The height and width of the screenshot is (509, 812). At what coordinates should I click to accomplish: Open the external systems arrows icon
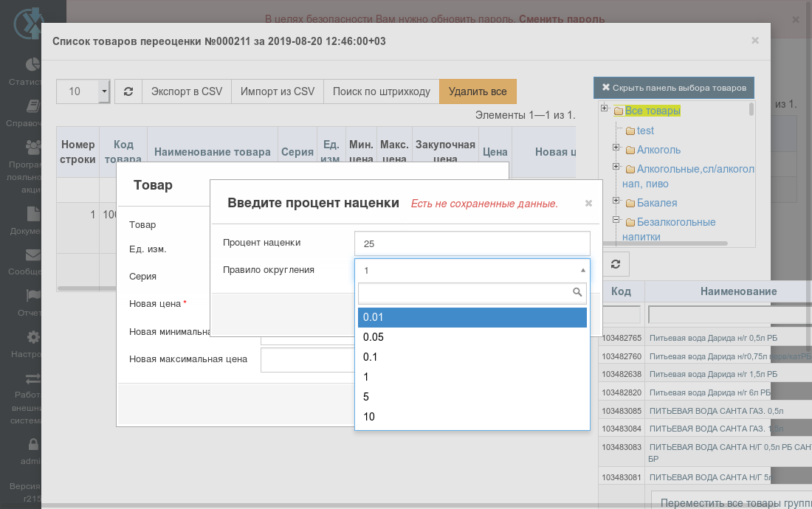tap(33, 378)
